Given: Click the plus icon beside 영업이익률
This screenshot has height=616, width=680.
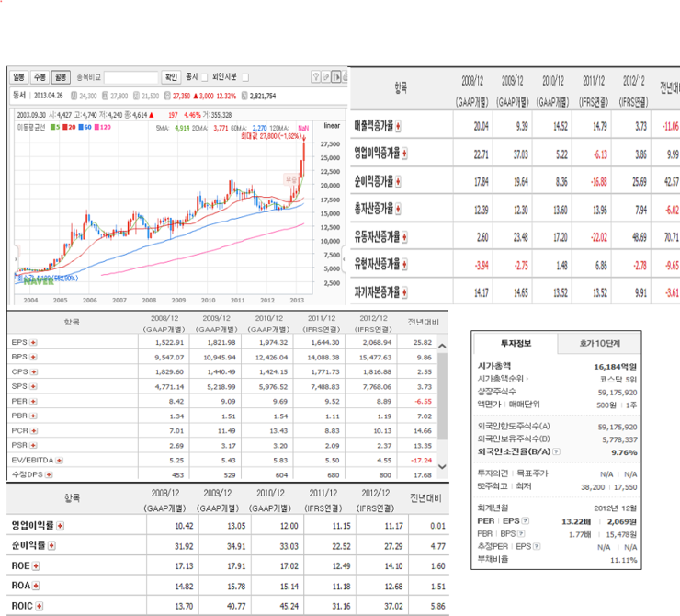Looking at the screenshot, I should tap(61, 526).
